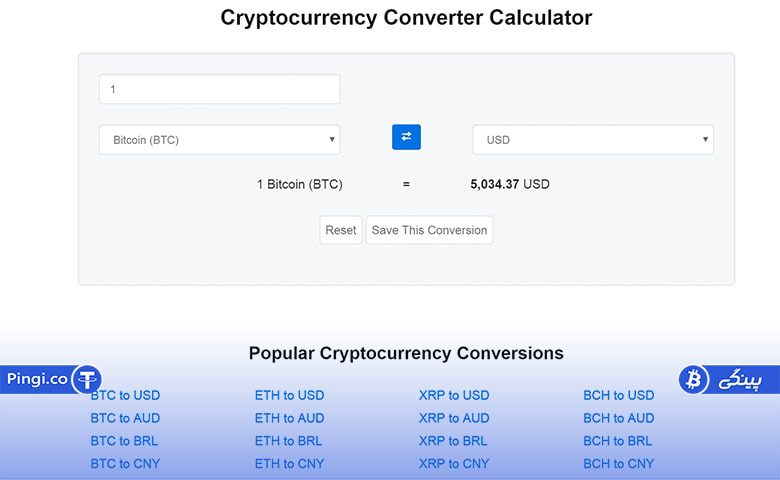
Task: Click the Bitcoin coin logo icon
Action: pos(693,380)
